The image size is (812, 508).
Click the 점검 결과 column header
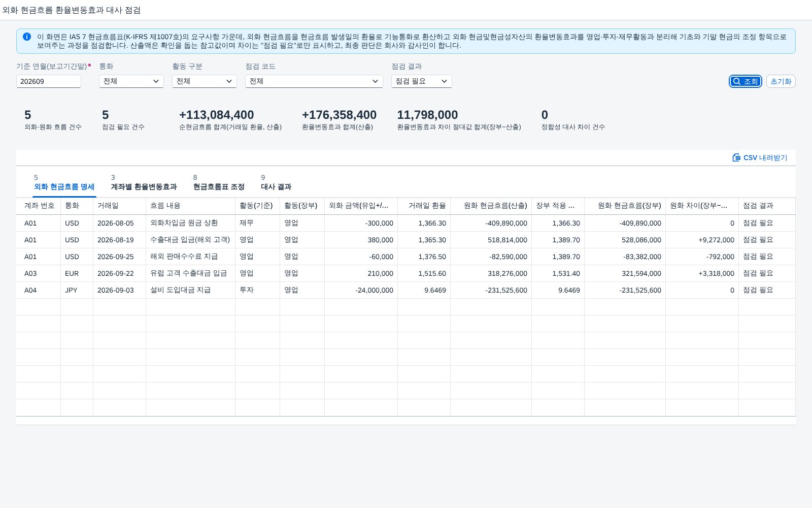coord(767,206)
